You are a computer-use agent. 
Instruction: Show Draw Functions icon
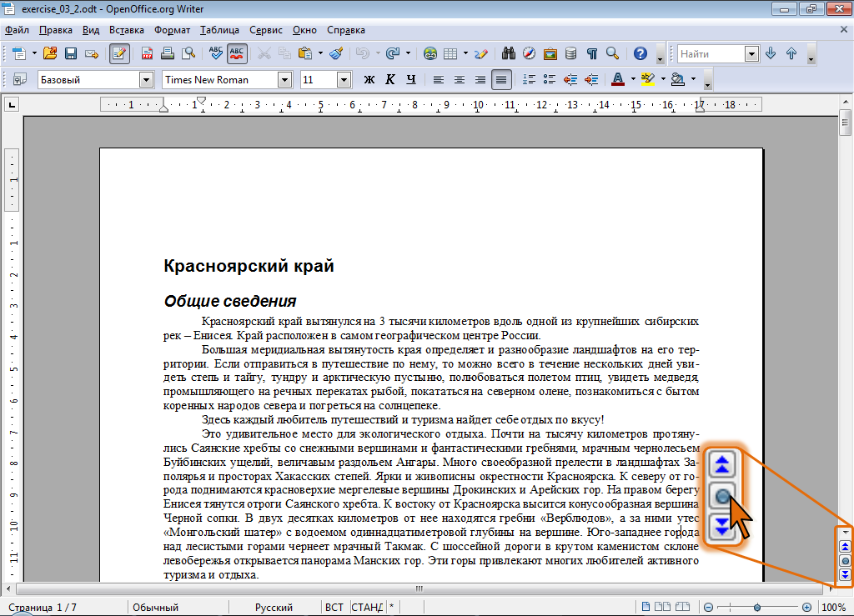481,53
